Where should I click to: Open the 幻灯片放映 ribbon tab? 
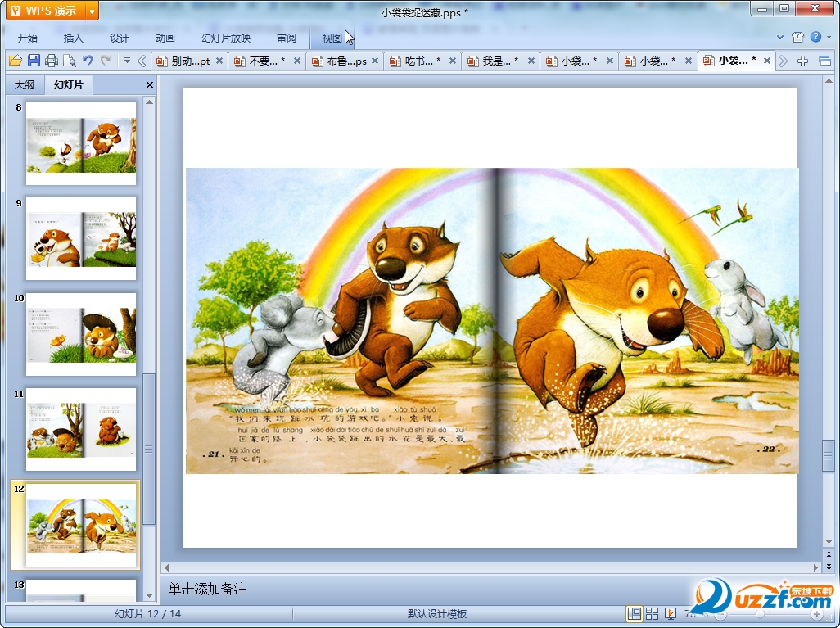tap(226, 38)
